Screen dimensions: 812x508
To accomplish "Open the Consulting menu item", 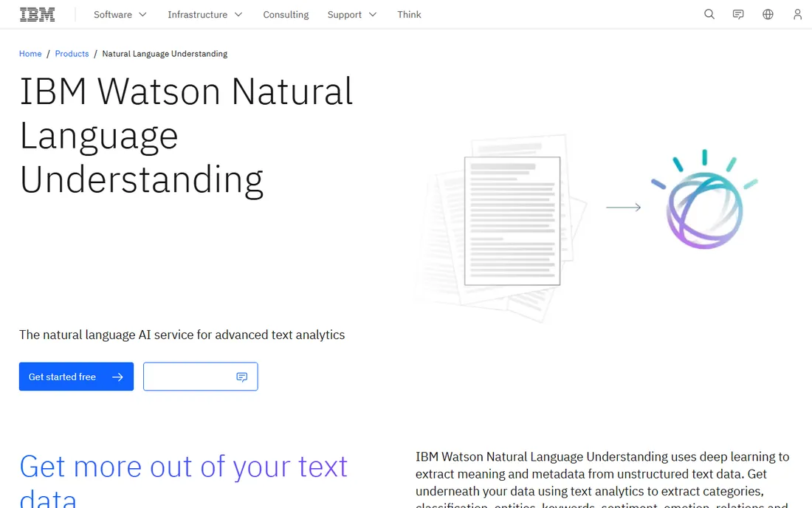I will (x=286, y=15).
